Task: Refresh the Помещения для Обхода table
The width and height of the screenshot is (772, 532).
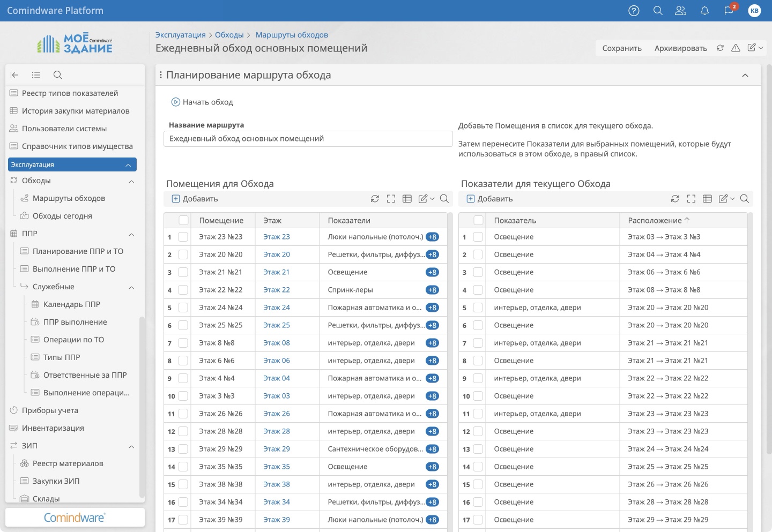Action: (x=375, y=199)
